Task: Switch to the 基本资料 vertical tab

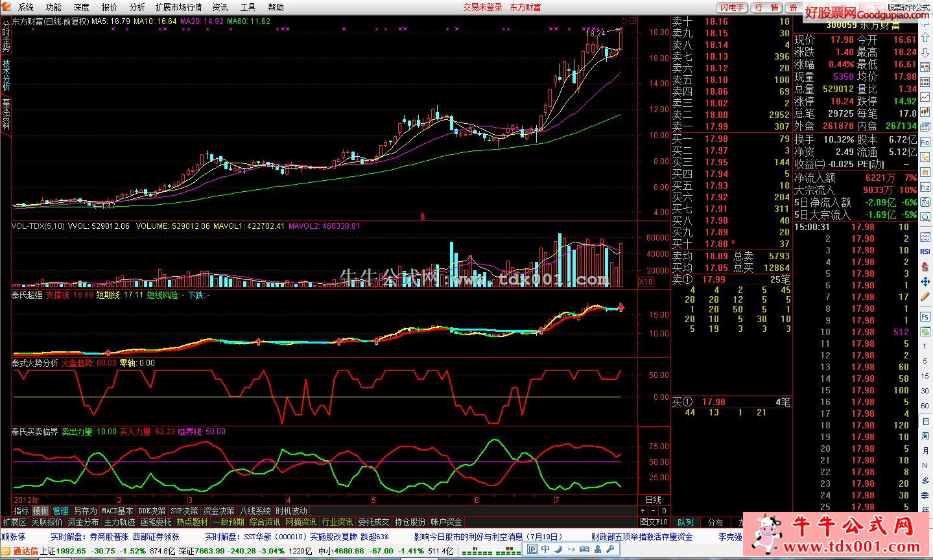Action: pyautogui.click(x=6, y=114)
